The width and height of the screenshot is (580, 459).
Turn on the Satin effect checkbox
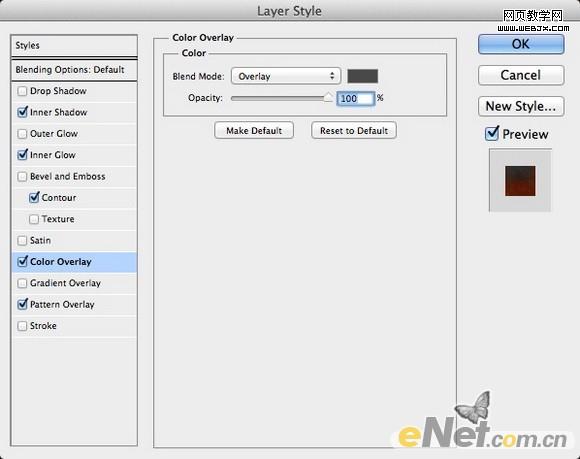point(22,241)
